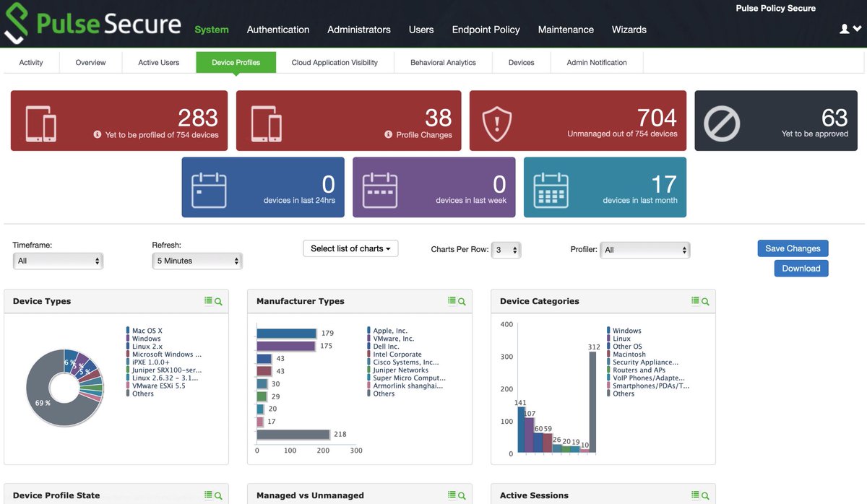Screen dimensions: 867x504
Task: Click info icon beside Yet to be profiled
Action: click(98, 134)
